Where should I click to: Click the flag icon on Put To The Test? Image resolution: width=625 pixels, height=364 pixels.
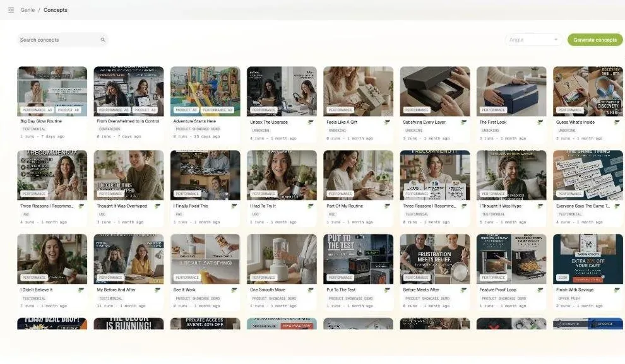pos(387,290)
